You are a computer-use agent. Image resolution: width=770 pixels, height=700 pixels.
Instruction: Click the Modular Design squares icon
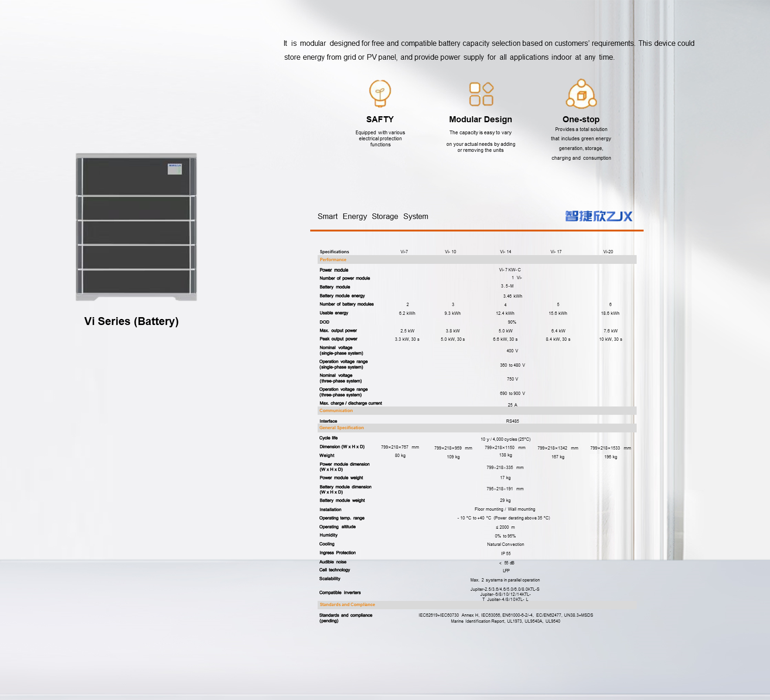(481, 94)
